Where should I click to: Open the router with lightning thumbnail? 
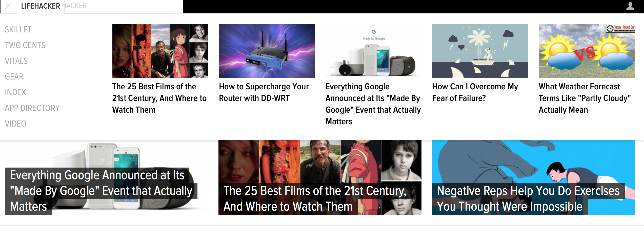point(267,51)
